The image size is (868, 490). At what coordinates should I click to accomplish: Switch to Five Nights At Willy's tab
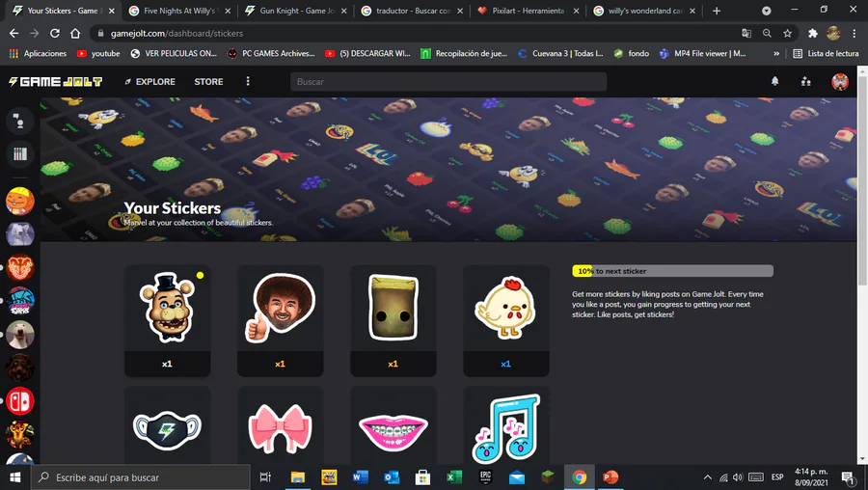177,11
